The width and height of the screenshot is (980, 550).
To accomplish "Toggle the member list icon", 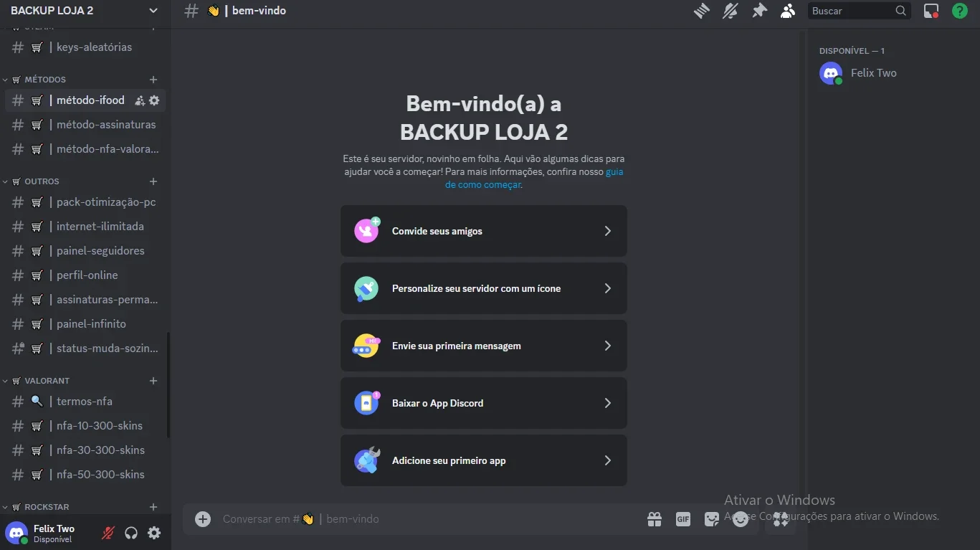I will 788,11.
